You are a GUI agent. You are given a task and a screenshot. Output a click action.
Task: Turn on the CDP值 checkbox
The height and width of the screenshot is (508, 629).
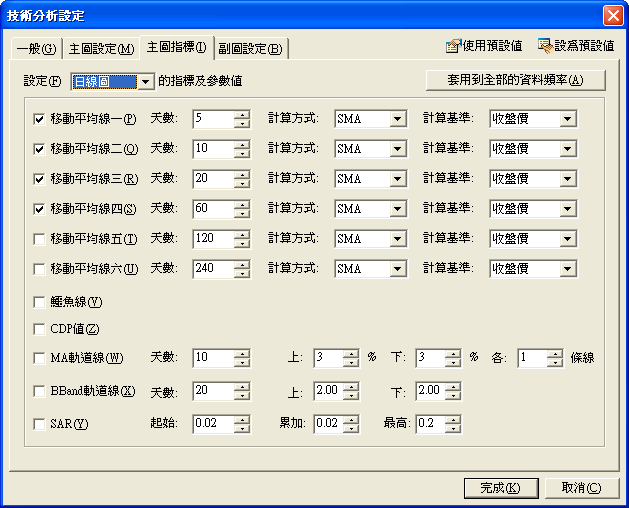[x=40, y=329]
